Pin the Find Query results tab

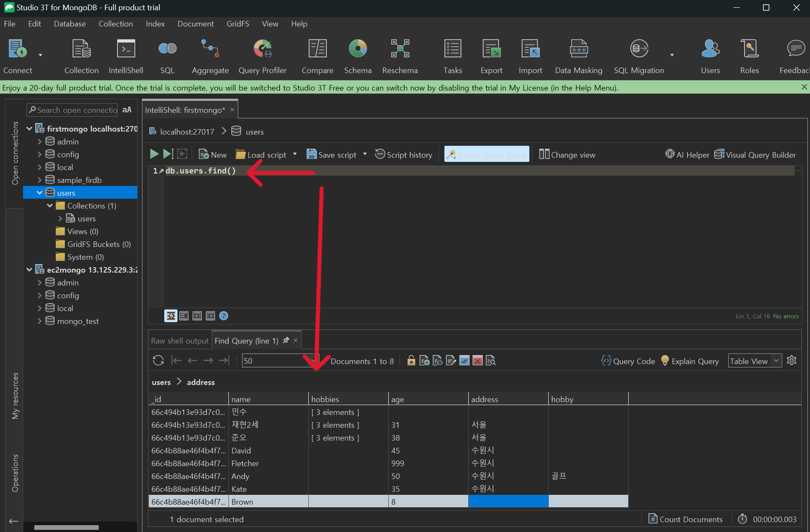[x=286, y=340]
